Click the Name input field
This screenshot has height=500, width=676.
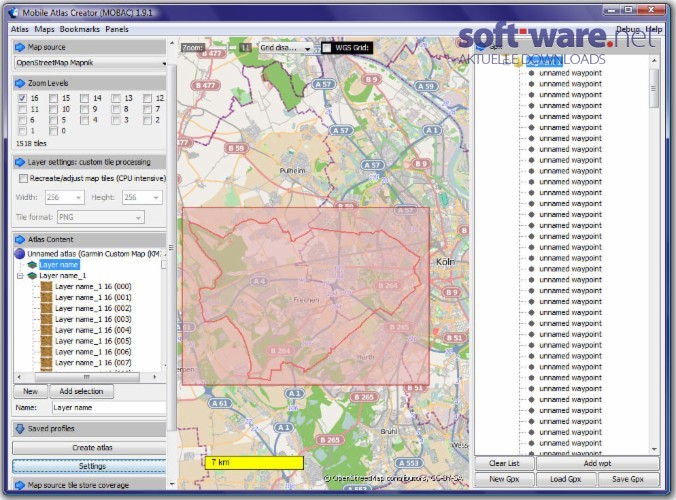pos(109,407)
